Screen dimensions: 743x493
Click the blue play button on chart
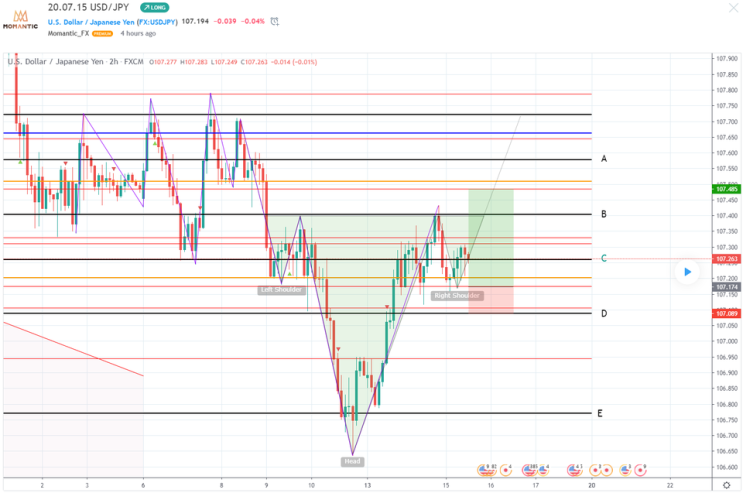pyautogui.click(x=687, y=272)
